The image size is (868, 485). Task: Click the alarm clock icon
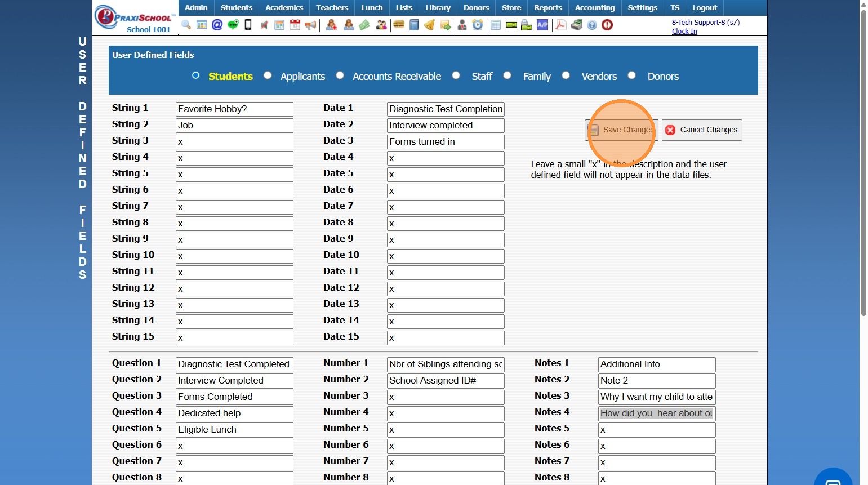click(x=478, y=25)
